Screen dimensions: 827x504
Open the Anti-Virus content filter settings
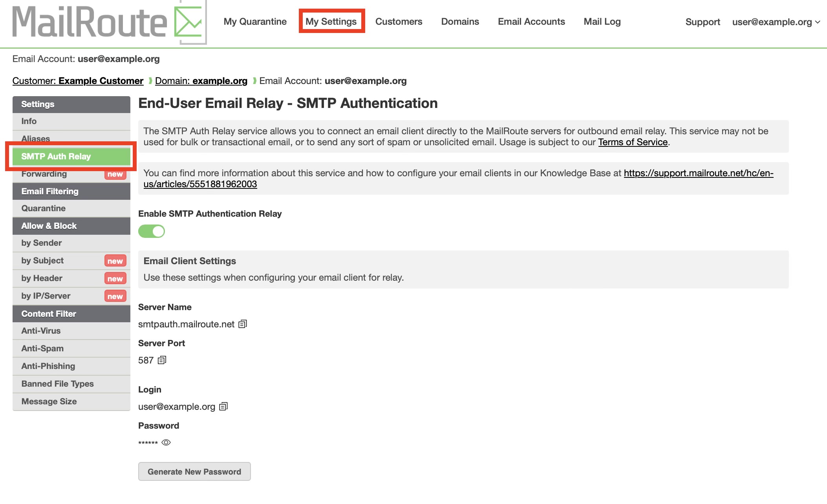click(40, 331)
